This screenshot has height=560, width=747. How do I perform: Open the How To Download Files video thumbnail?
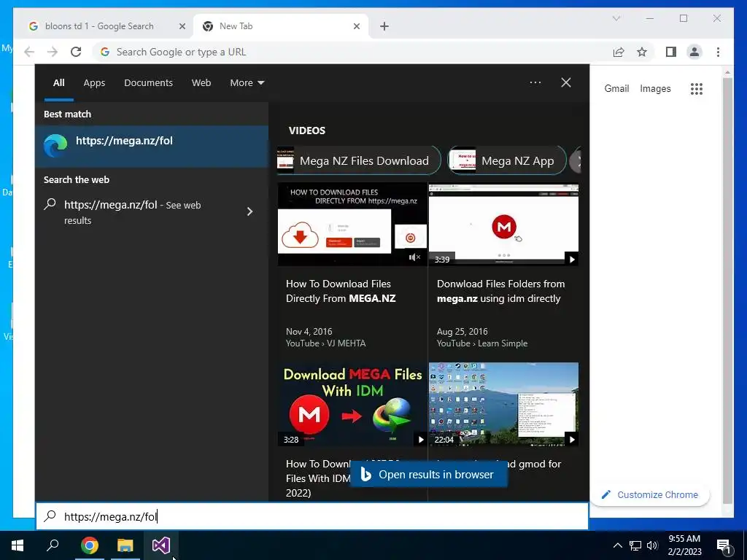pyautogui.click(x=352, y=224)
